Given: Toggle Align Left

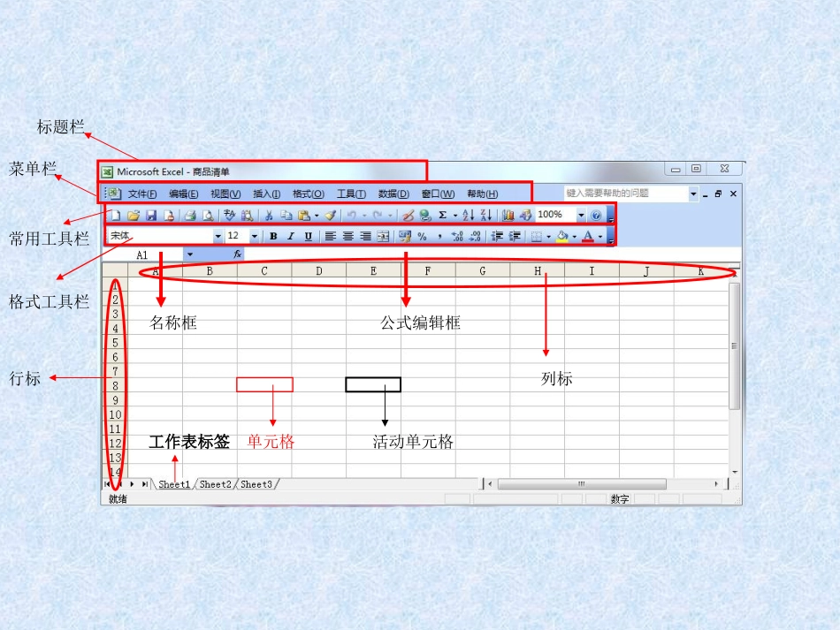Looking at the screenshot, I should pyautogui.click(x=330, y=236).
